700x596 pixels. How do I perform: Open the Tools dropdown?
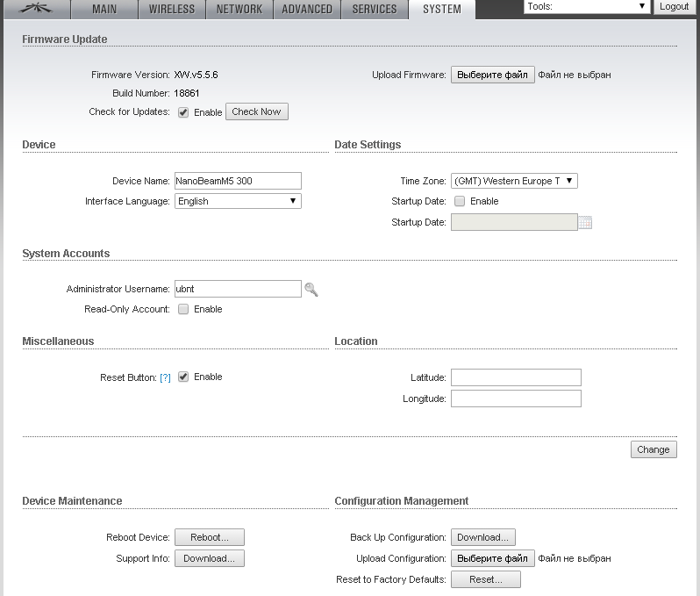(x=587, y=7)
